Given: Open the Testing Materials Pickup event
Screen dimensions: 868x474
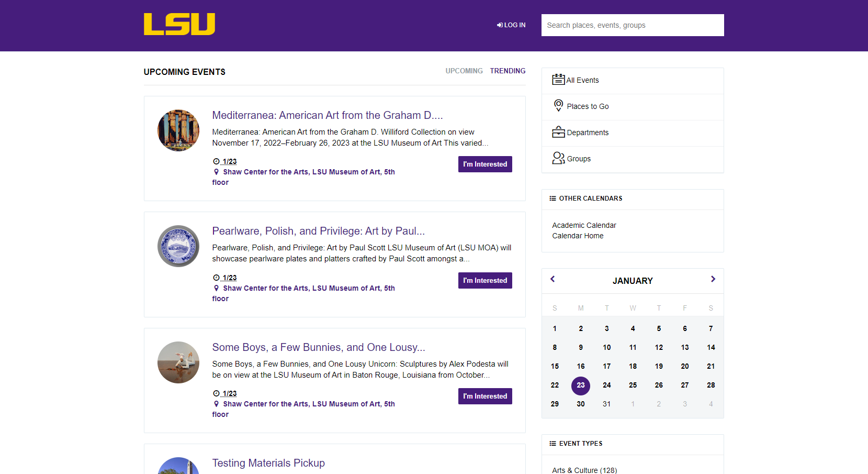Looking at the screenshot, I should click(x=268, y=463).
